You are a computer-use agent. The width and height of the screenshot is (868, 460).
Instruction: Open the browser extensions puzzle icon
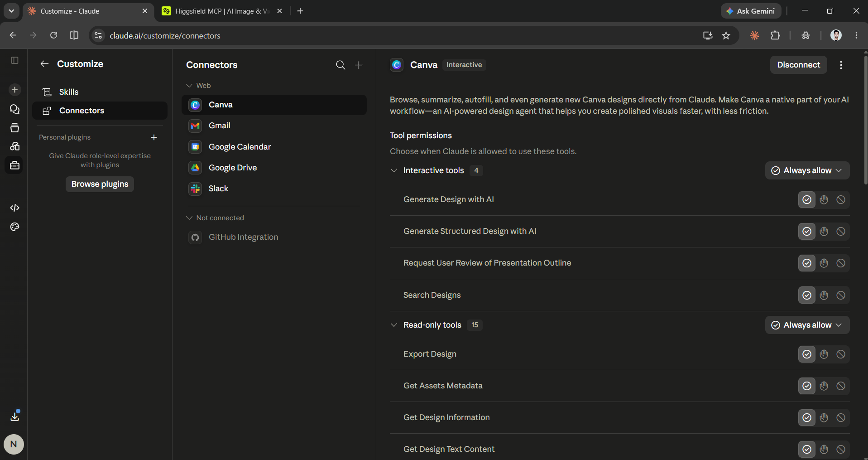[x=775, y=35]
